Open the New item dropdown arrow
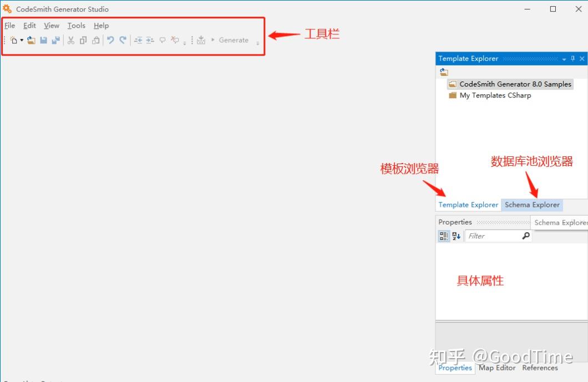The height and width of the screenshot is (382, 588). tap(22, 40)
